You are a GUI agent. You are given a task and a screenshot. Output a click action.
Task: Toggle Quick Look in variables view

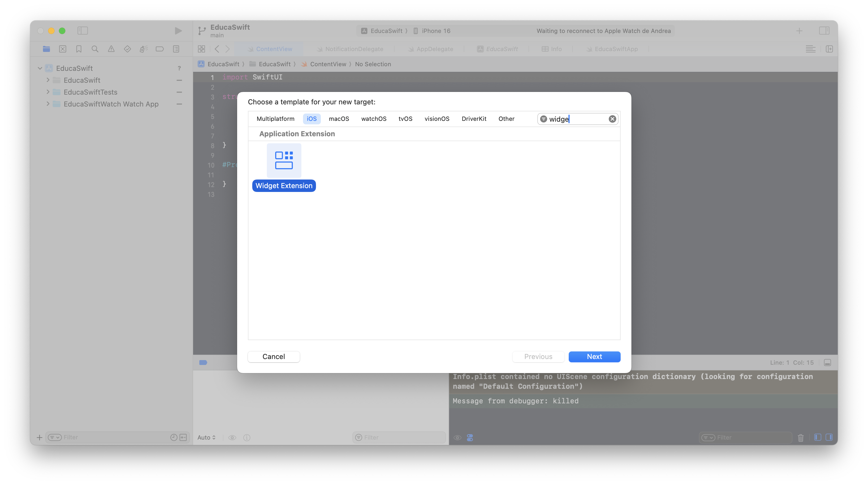pyautogui.click(x=232, y=437)
